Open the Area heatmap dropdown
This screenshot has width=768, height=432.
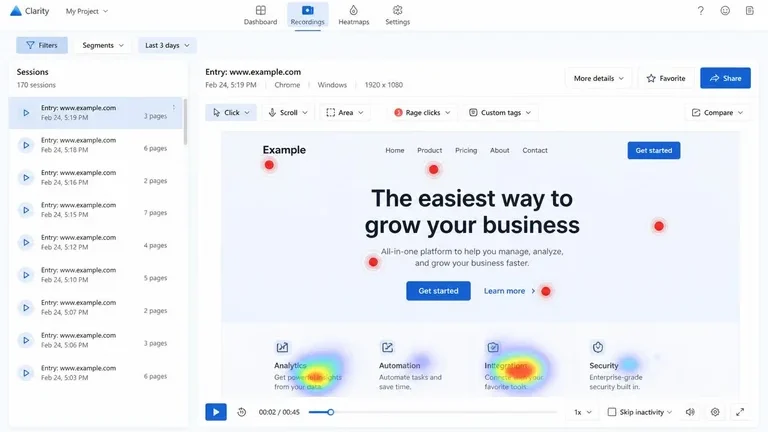[x=345, y=113]
